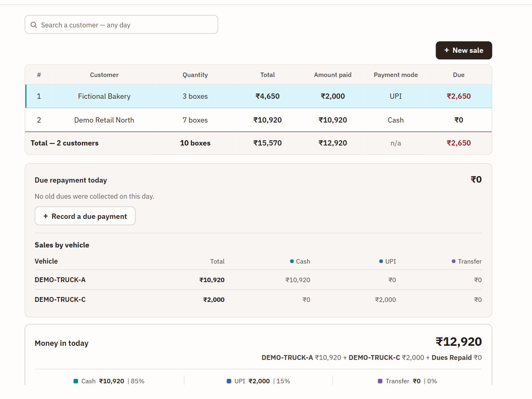Click DEMO-TRUCK-A bold total ₹10,920
This screenshot has width=532, height=399.
point(212,280)
